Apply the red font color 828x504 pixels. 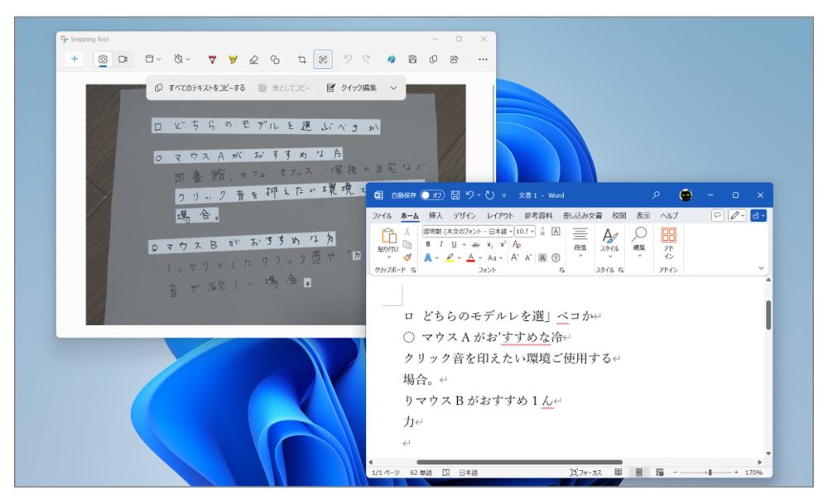471,258
